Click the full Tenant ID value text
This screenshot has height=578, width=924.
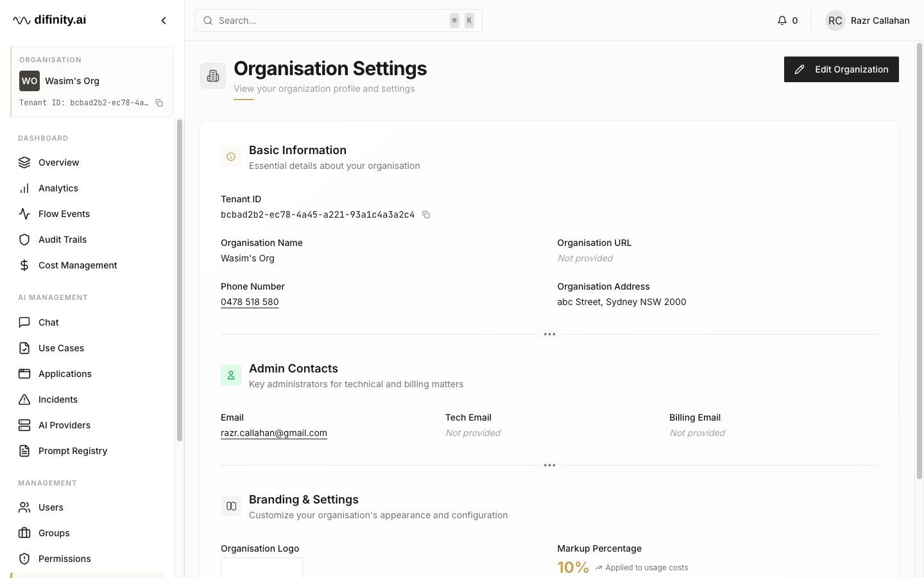point(318,215)
